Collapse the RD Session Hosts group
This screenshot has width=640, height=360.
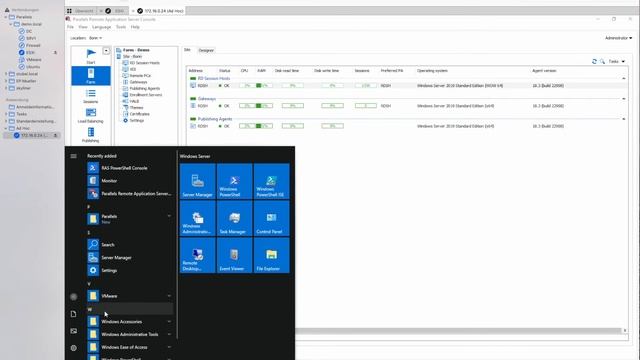pos(624,78)
